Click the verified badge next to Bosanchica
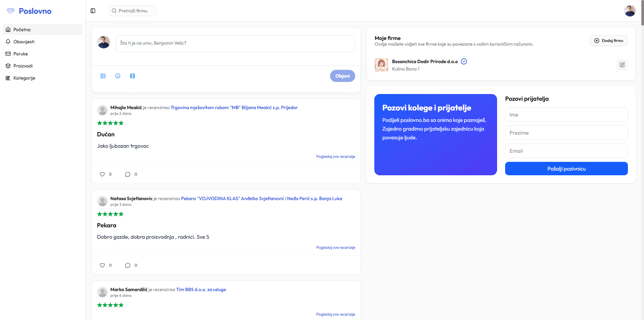Image resolution: width=644 pixels, height=320 pixels. pyautogui.click(x=464, y=61)
